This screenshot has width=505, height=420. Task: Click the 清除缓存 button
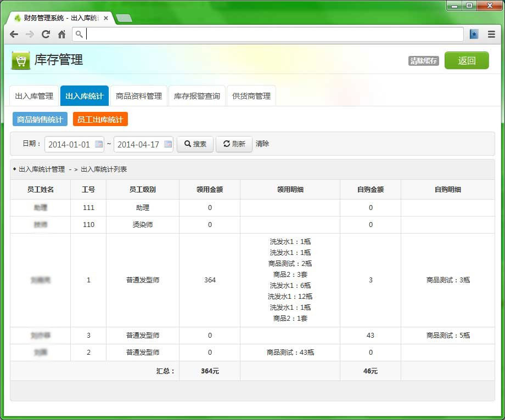(x=424, y=61)
